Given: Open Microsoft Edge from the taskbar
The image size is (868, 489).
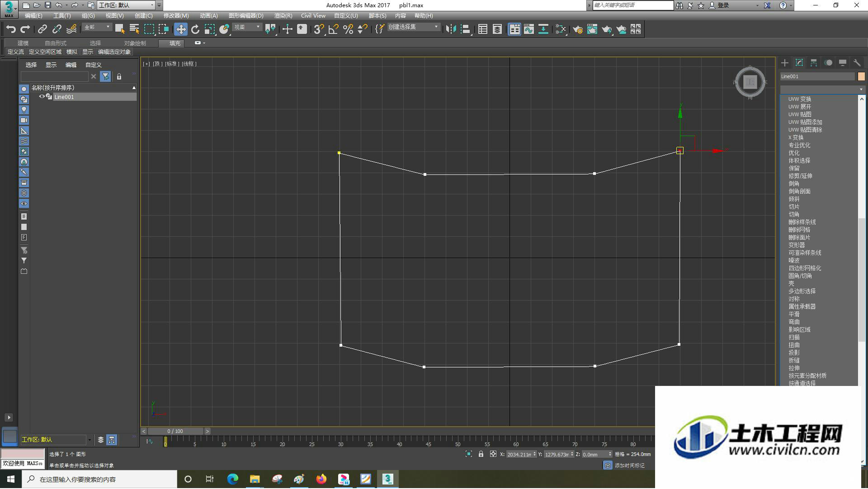Looking at the screenshot, I should pos(232,480).
